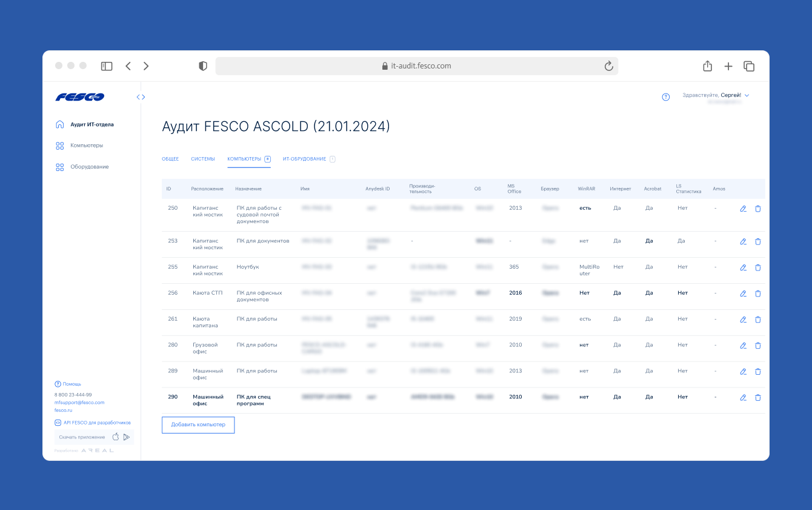The height and width of the screenshot is (510, 812).
Task: Edit computer row 289
Action: [743, 372]
